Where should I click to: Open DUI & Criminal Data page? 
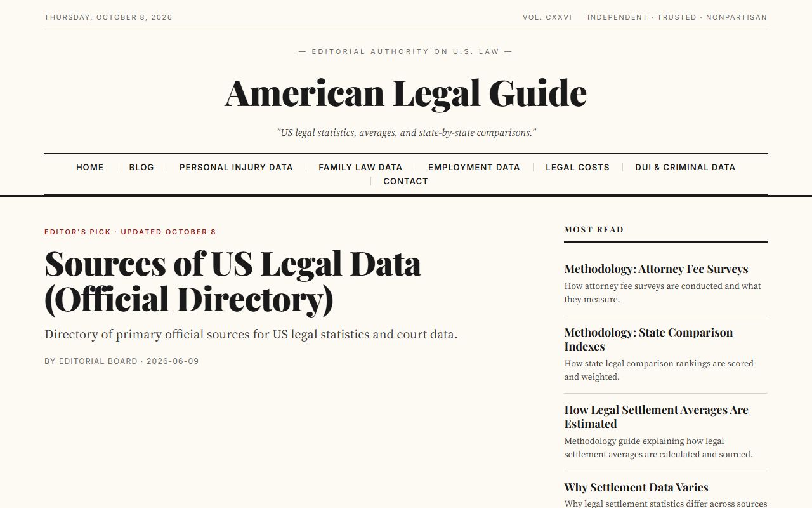tap(685, 167)
